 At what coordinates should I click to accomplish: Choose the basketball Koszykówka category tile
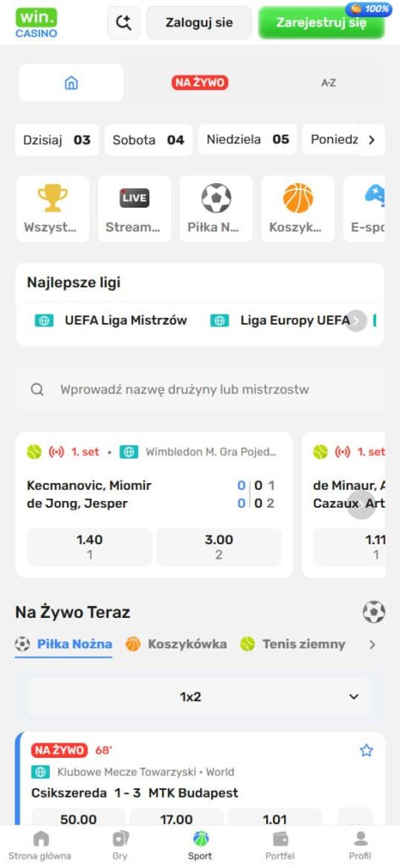297,209
